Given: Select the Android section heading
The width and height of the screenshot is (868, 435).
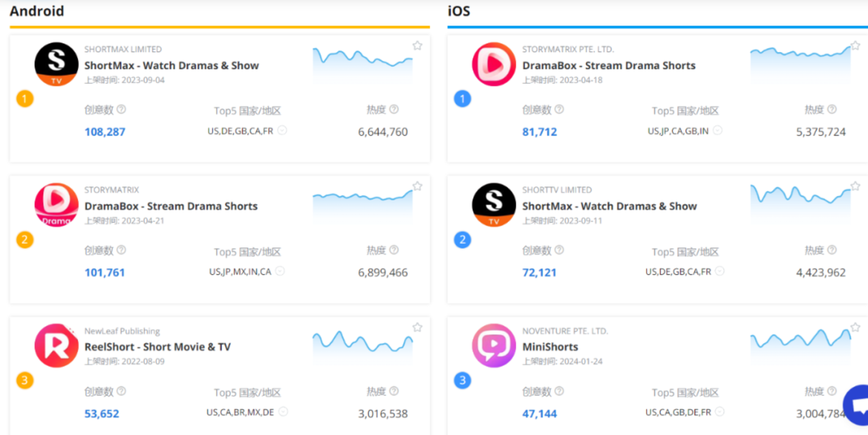Looking at the screenshot, I should coord(37,11).
